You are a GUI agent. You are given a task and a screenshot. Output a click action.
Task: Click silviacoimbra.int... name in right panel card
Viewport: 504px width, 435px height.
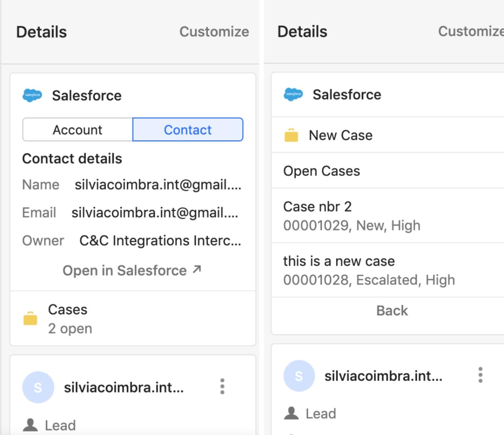pyautogui.click(x=383, y=376)
